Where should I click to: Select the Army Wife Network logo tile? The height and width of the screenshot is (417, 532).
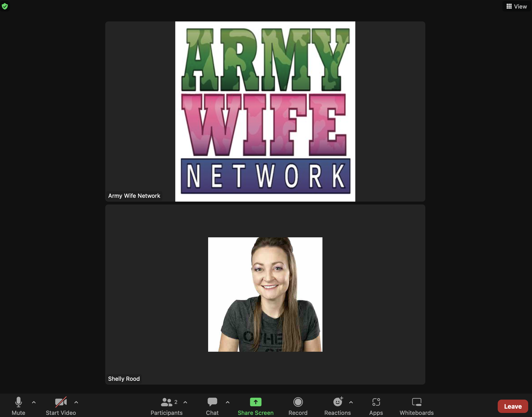265,111
